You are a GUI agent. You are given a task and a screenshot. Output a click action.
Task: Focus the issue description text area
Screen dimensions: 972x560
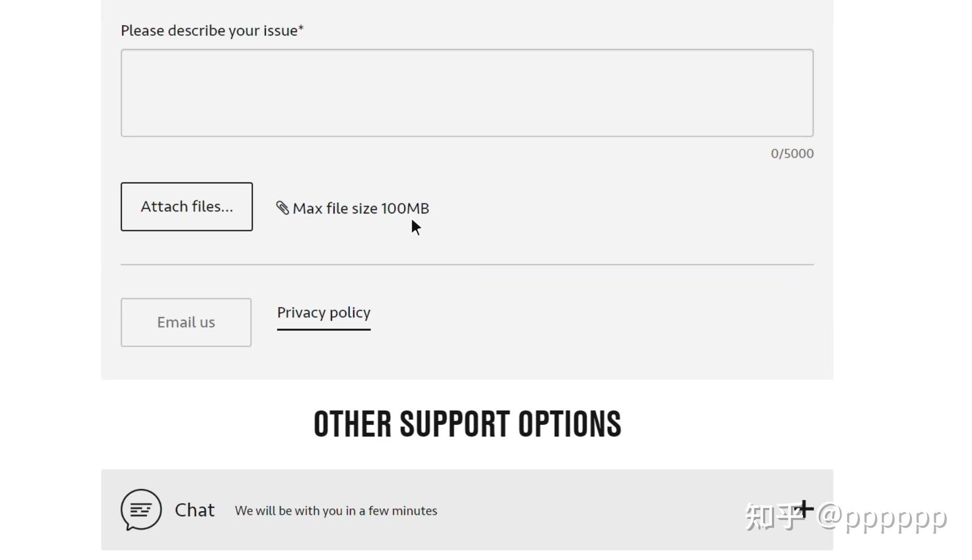[x=467, y=93]
